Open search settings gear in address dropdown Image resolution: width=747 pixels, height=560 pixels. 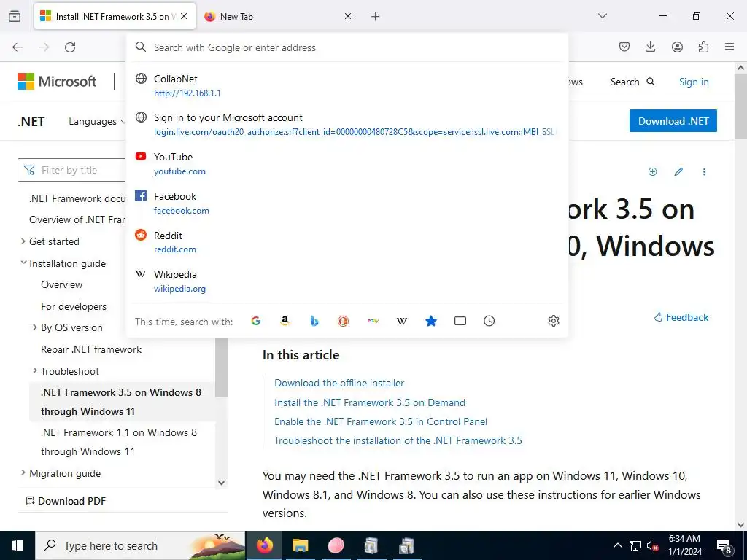(x=553, y=321)
